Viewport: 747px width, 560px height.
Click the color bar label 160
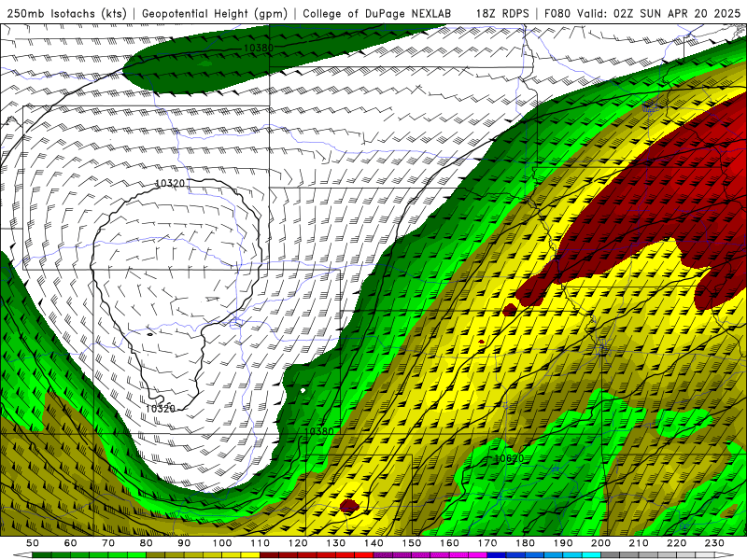pyautogui.click(x=449, y=543)
